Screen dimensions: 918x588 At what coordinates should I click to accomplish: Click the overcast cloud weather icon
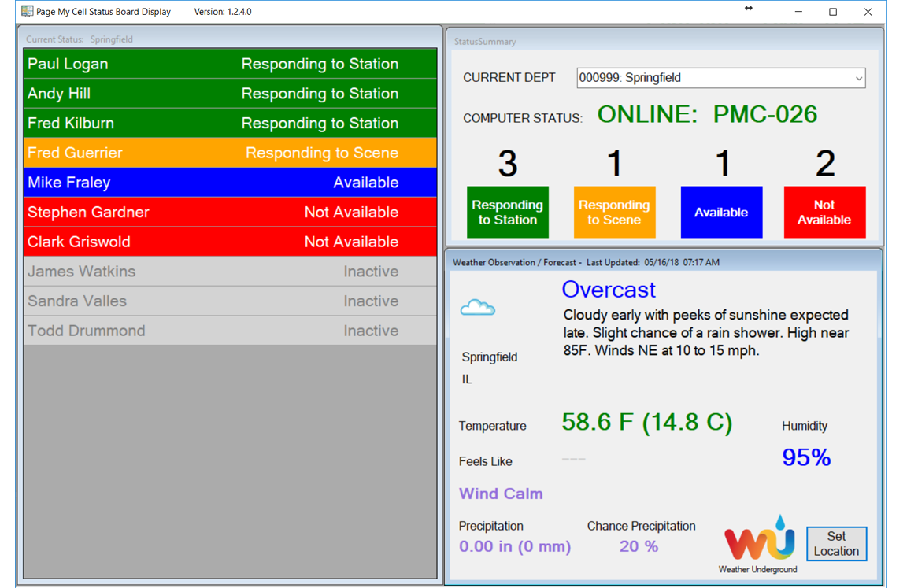pyautogui.click(x=477, y=308)
